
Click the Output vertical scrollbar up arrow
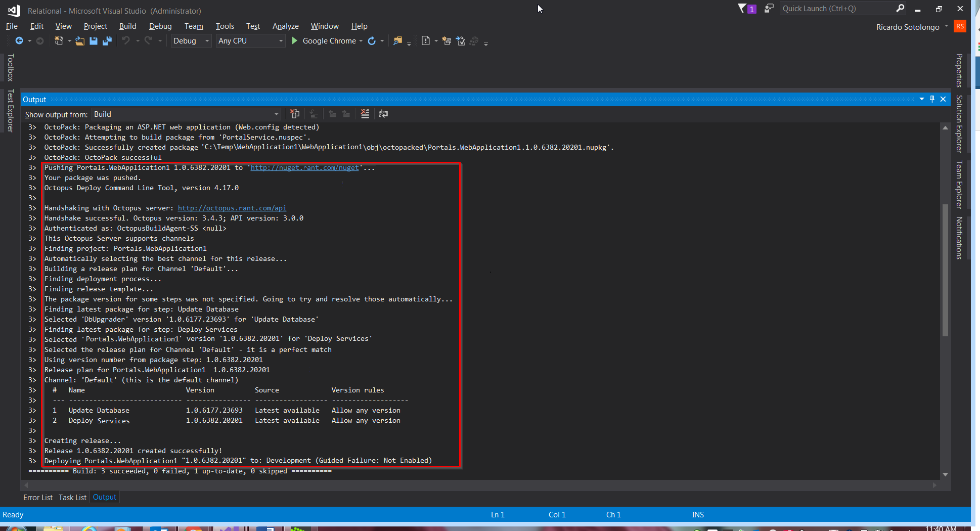pos(945,127)
